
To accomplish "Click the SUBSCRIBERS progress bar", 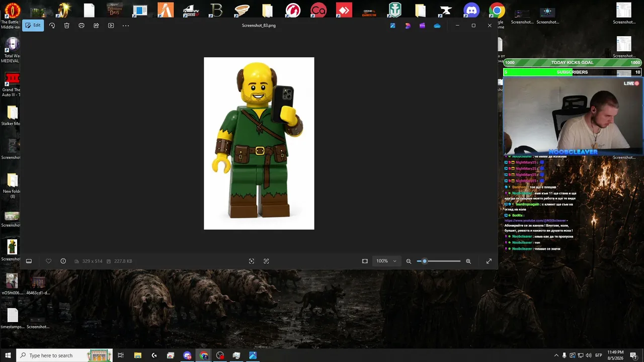I will (573, 72).
